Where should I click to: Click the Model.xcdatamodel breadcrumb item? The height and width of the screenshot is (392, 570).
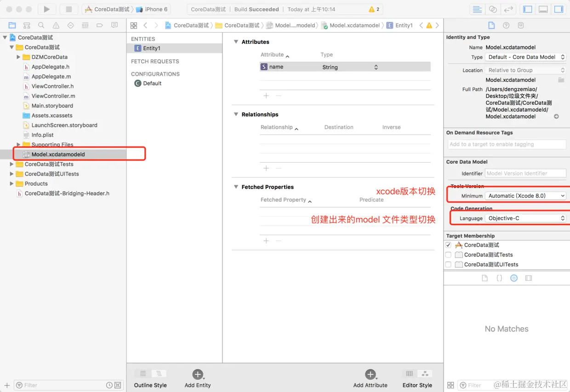tap(350, 25)
